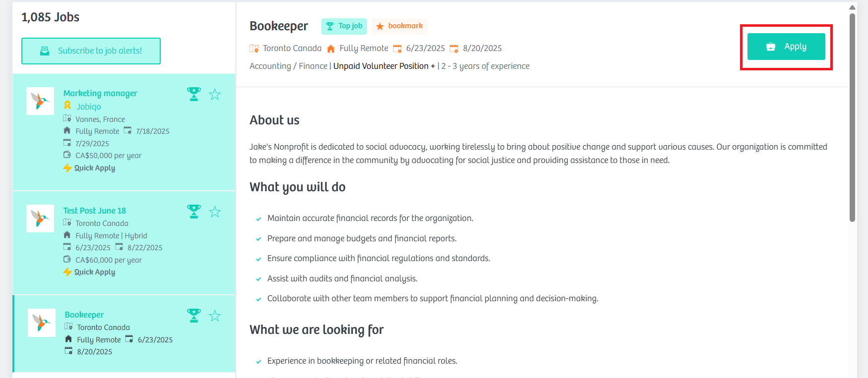Click hummingbird logo on Test Post June 18
Viewport: 868px width, 378px height.
click(x=40, y=218)
